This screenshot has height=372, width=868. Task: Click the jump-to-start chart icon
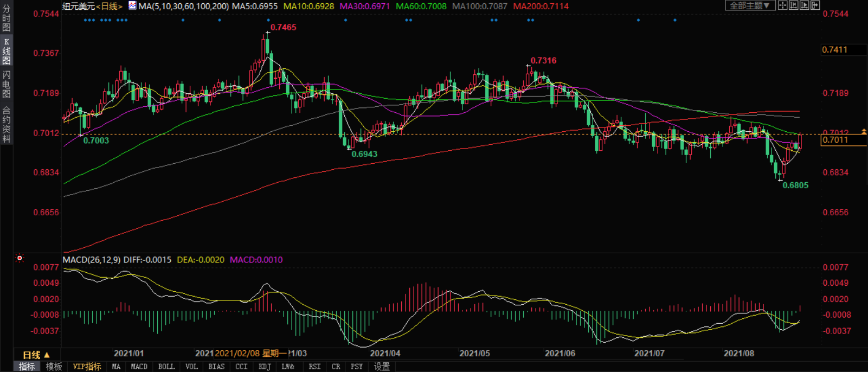click(x=793, y=5)
